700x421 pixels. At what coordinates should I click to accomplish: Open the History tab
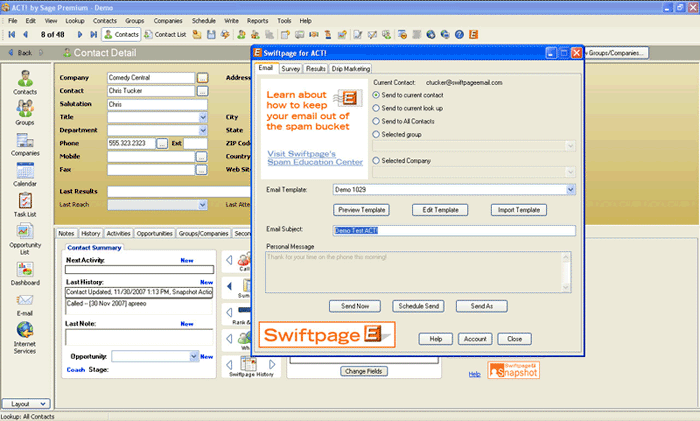pyautogui.click(x=91, y=233)
